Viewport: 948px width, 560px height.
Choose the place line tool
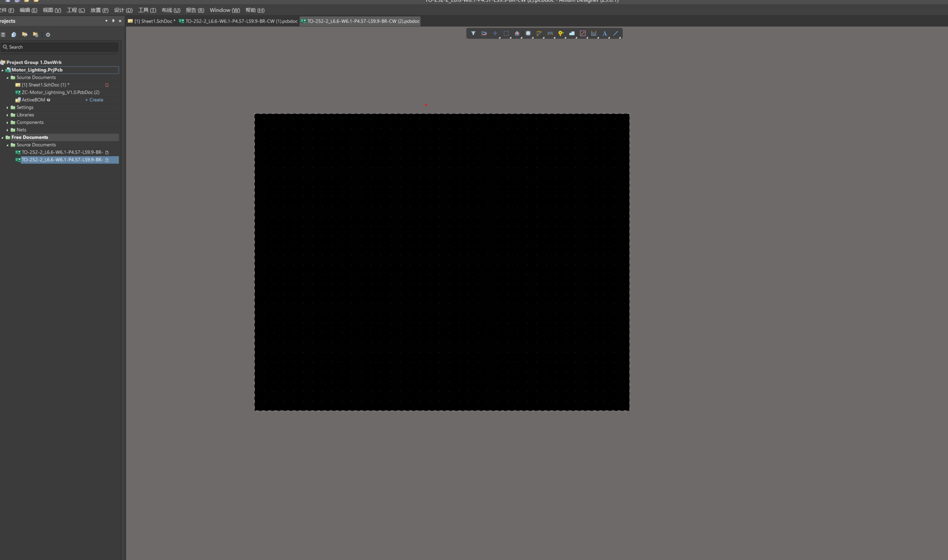(x=615, y=33)
